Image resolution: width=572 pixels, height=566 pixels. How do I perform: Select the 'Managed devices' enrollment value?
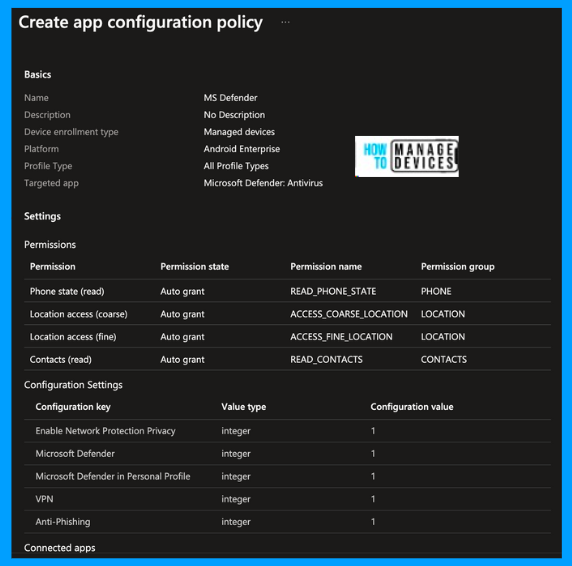click(x=239, y=132)
